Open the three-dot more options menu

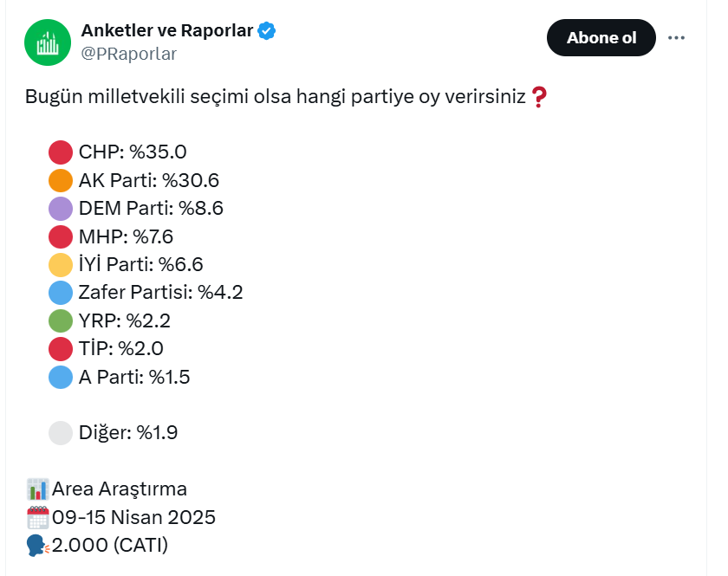coord(676,37)
